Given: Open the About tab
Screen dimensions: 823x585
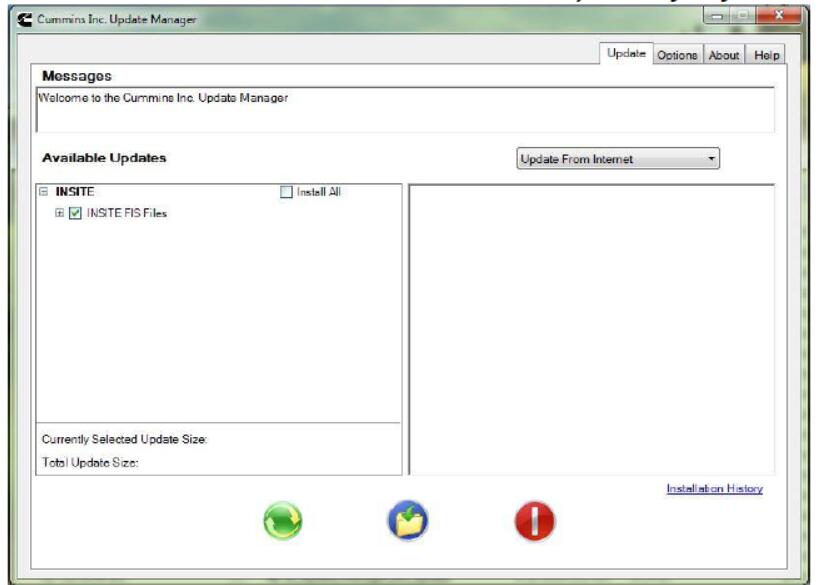Looking at the screenshot, I should click(724, 55).
